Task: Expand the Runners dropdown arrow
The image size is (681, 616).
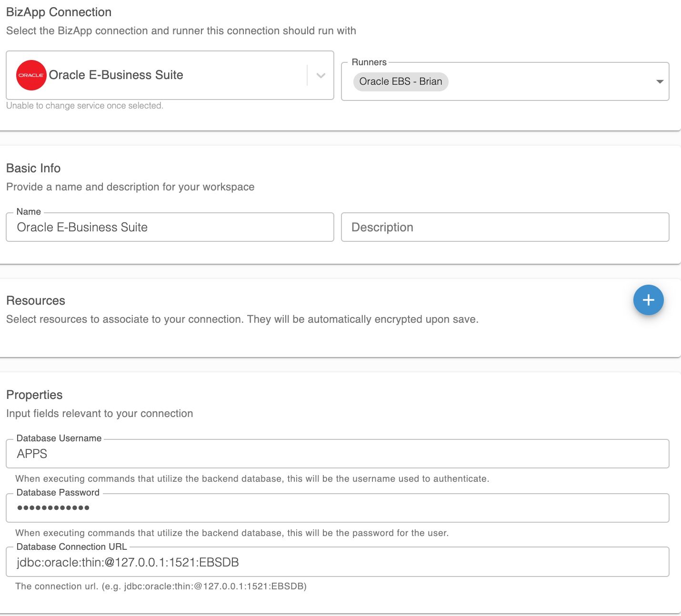Action: coord(660,81)
